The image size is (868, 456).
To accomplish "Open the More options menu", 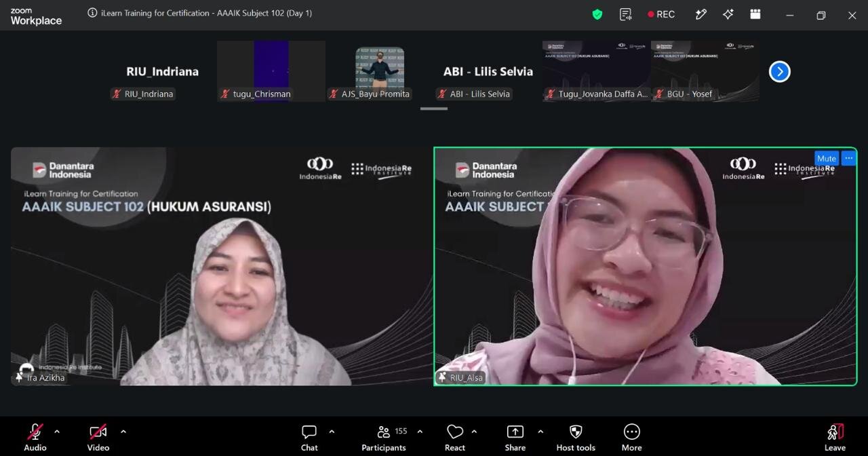I will tap(631, 437).
